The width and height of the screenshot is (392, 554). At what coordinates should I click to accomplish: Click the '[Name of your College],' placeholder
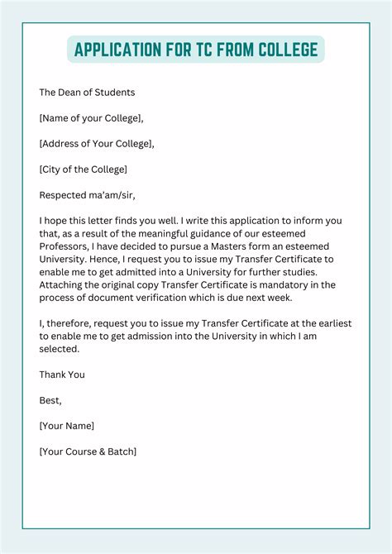pyautogui.click(x=91, y=118)
